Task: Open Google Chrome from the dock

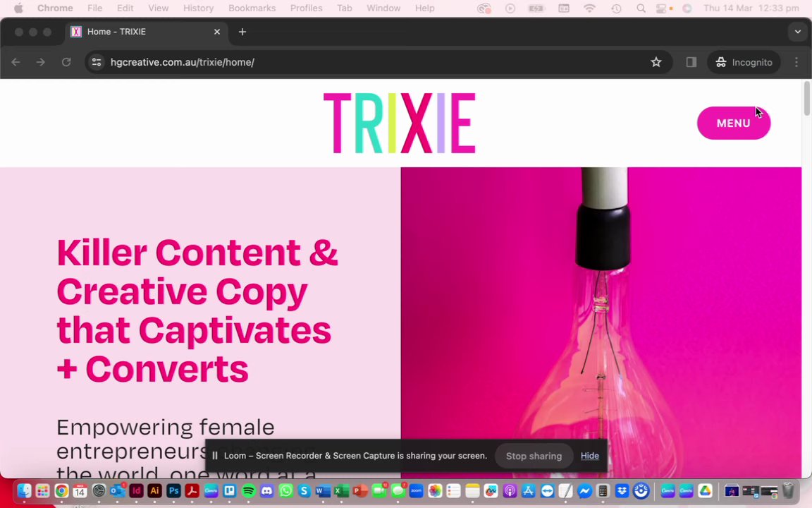Action: [x=61, y=490]
